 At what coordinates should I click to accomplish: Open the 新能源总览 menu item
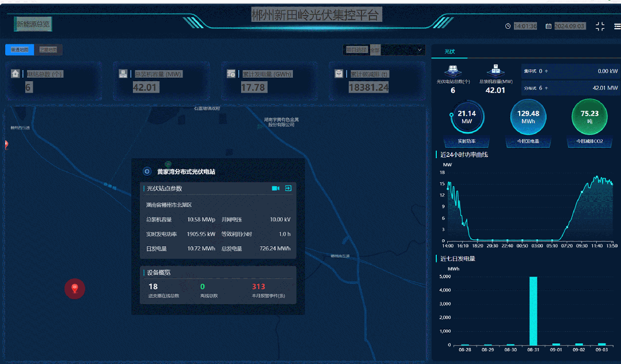33,24
